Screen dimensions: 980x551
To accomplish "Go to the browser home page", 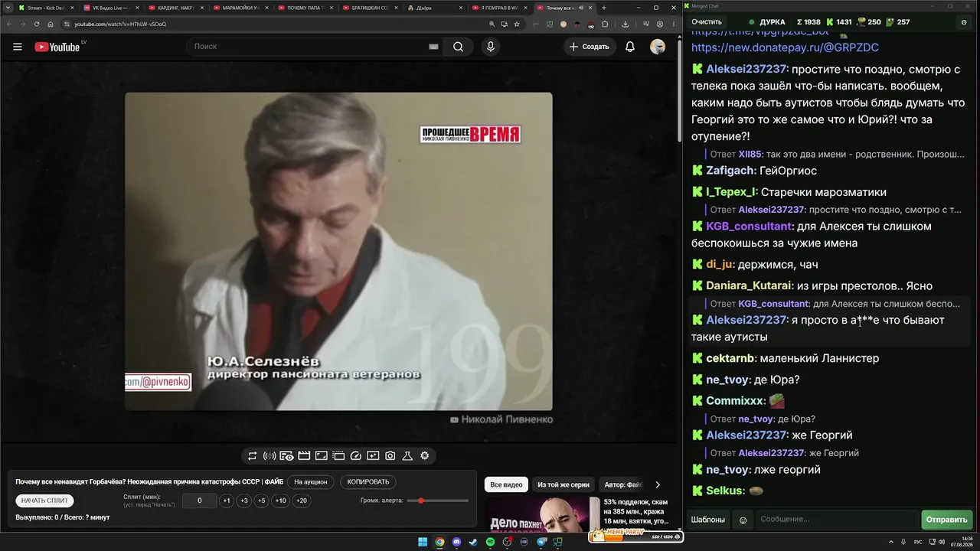I will tap(51, 24).
